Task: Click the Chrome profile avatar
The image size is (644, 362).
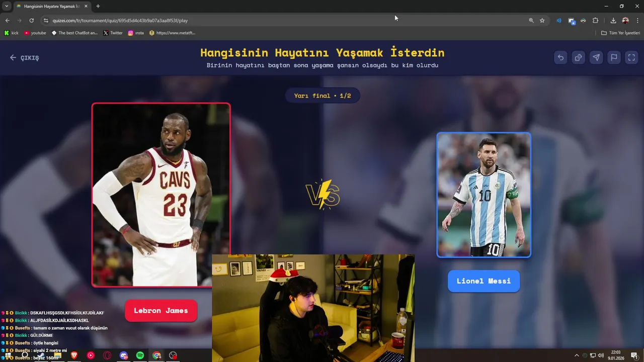Action: click(625, 21)
